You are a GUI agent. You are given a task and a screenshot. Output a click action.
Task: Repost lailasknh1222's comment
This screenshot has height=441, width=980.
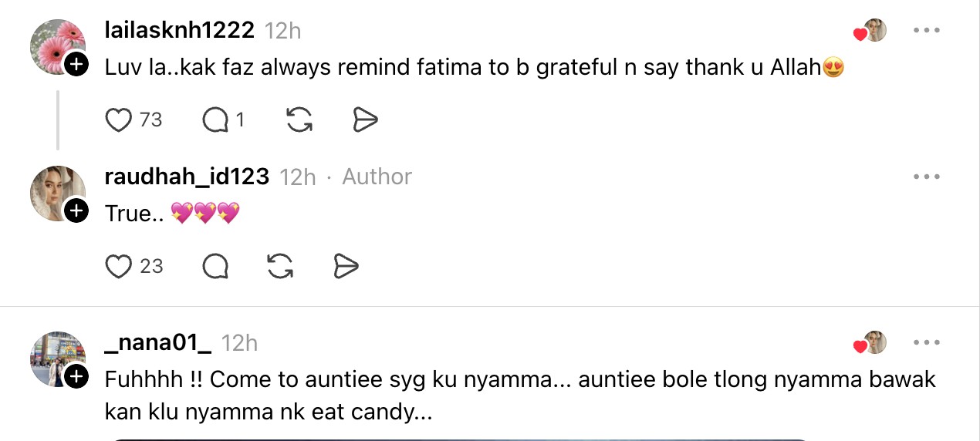[299, 120]
